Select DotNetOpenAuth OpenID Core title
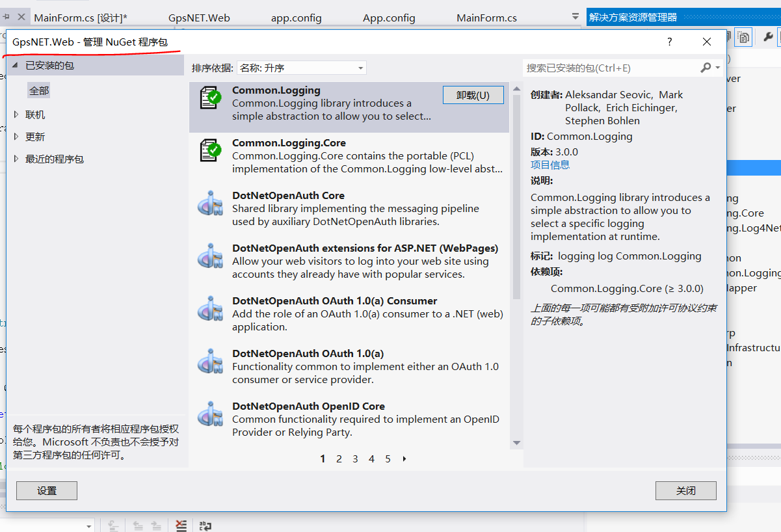 coord(308,406)
